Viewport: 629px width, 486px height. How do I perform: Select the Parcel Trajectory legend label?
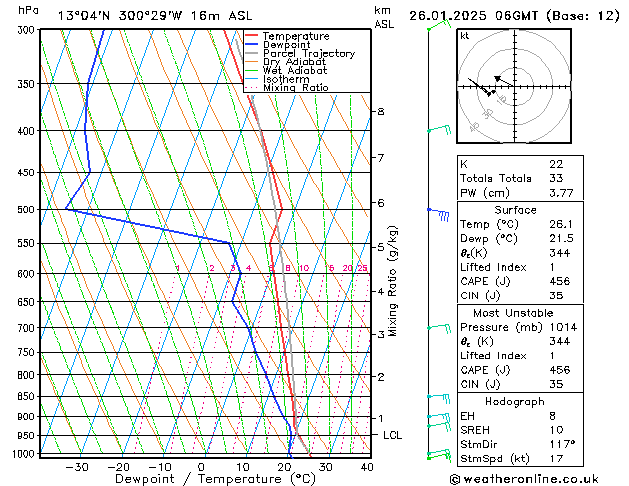pos(309,53)
